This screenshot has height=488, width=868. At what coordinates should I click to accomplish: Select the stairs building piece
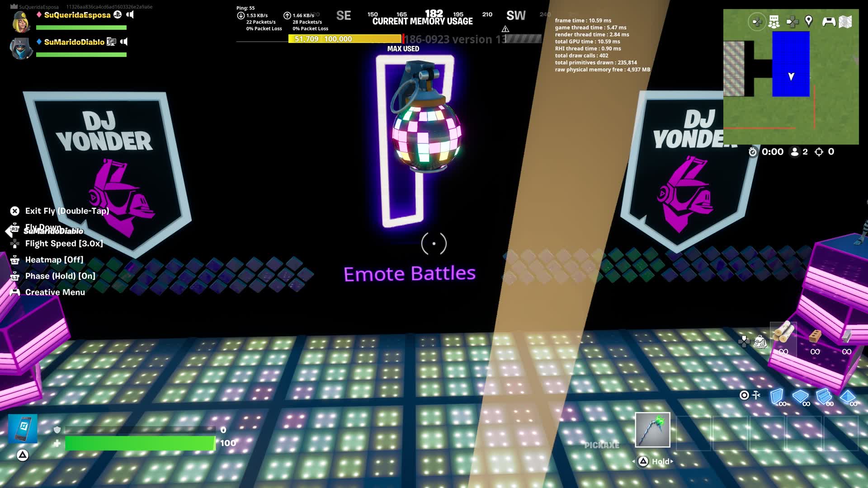tap(824, 397)
